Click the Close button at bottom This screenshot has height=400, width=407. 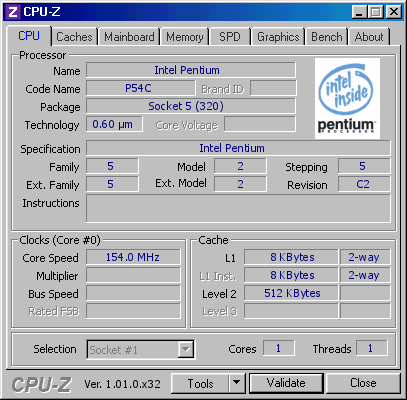(363, 383)
